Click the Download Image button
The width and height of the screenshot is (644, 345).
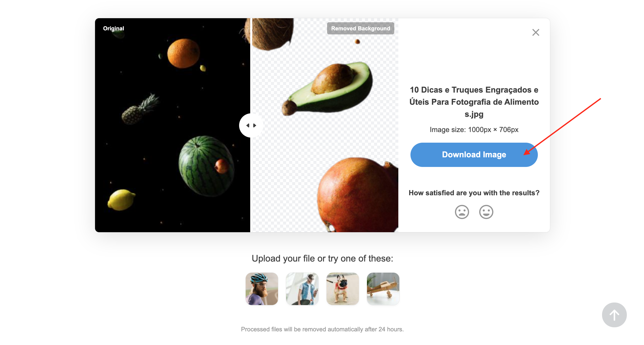(474, 154)
